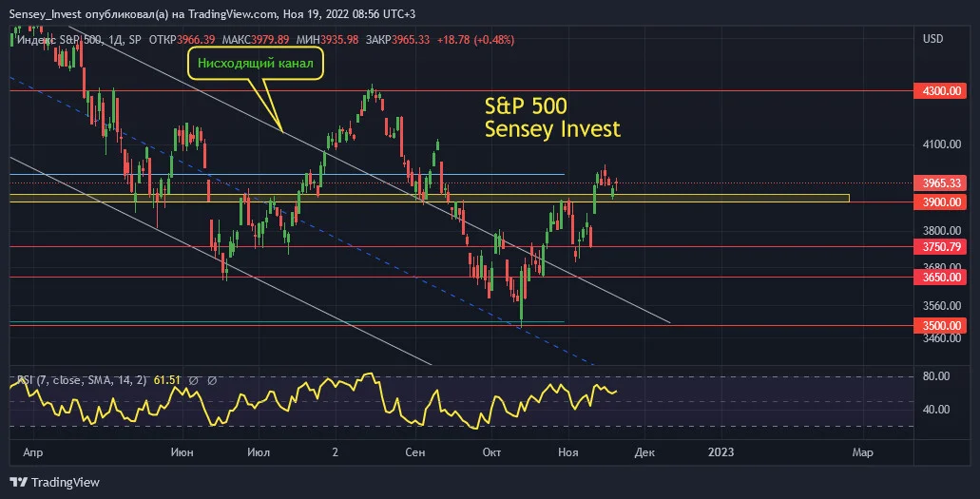Click the 80.00 level on the RSI axis
The image size is (980, 499).
point(936,376)
